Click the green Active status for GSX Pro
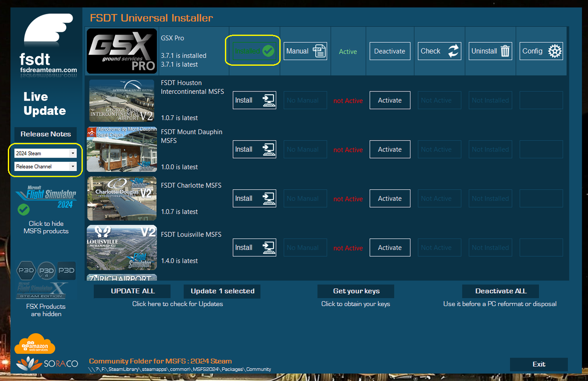Viewport: 588px width, 381px height. [x=348, y=51]
